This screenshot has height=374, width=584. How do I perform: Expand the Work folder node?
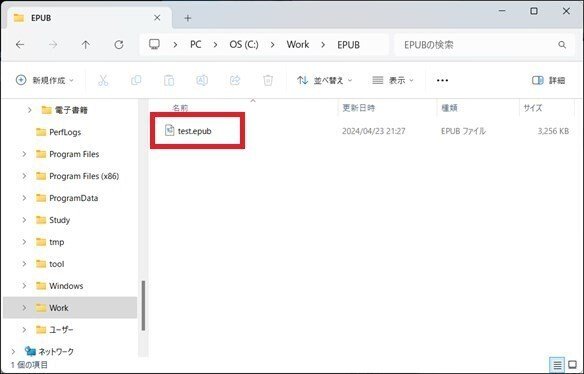point(24,308)
